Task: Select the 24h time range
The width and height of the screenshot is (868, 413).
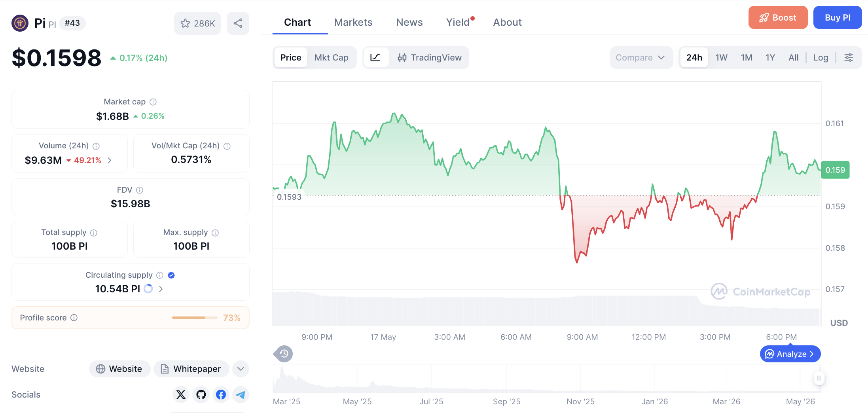Action: point(694,58)
